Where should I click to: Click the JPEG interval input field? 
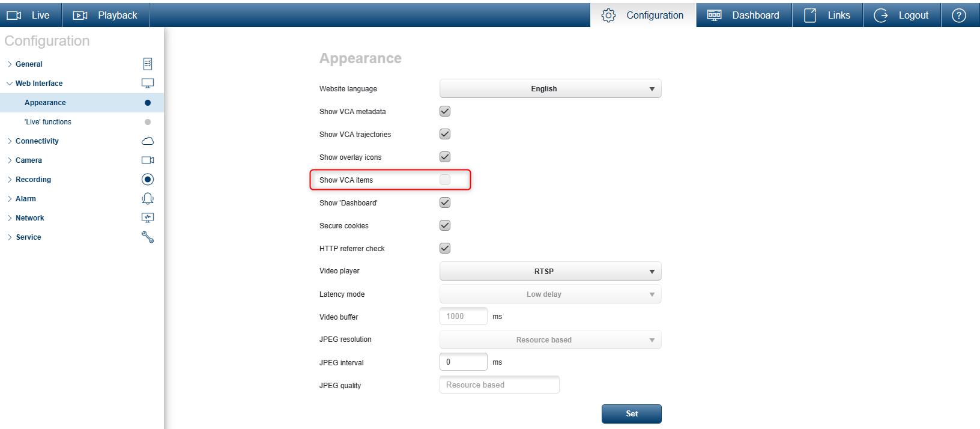point(463,362)
